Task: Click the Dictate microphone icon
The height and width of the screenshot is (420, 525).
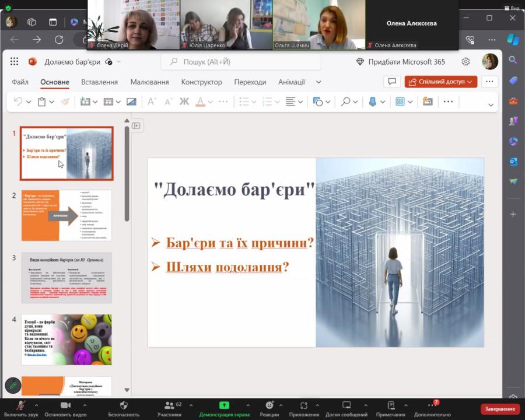Action: coord(373,101)
